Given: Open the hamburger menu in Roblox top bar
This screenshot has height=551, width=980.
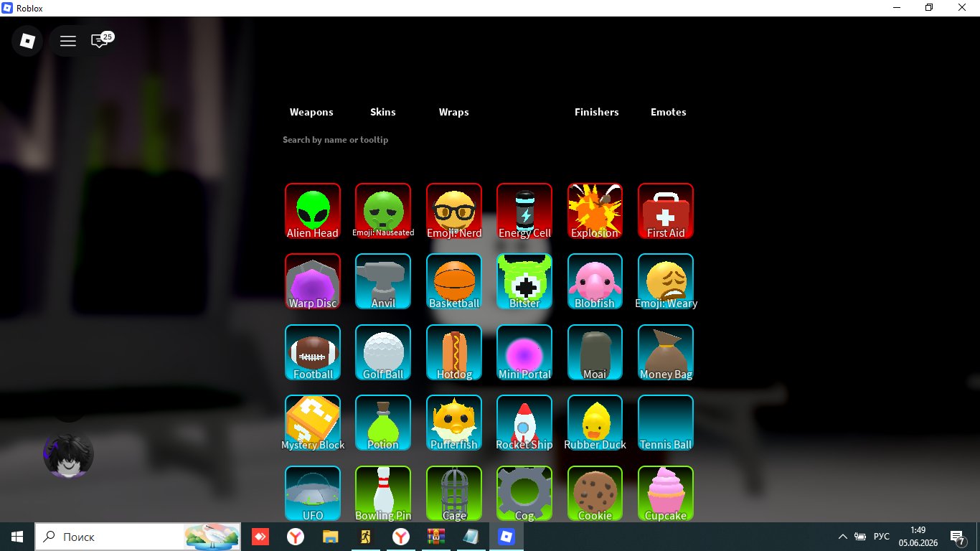Looking at the screenshot, I should pos(68,41).
